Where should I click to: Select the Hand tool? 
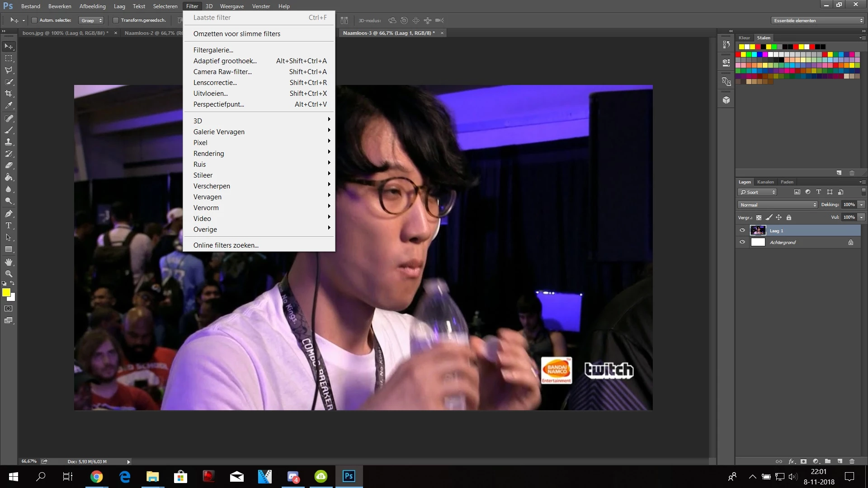pos(9,262)
